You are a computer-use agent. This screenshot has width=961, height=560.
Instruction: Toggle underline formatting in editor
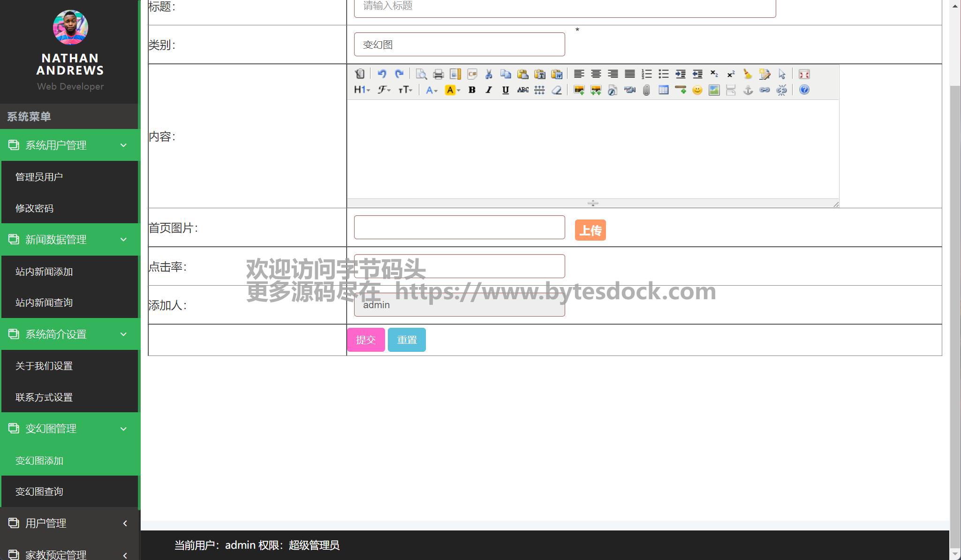(505, 90)
